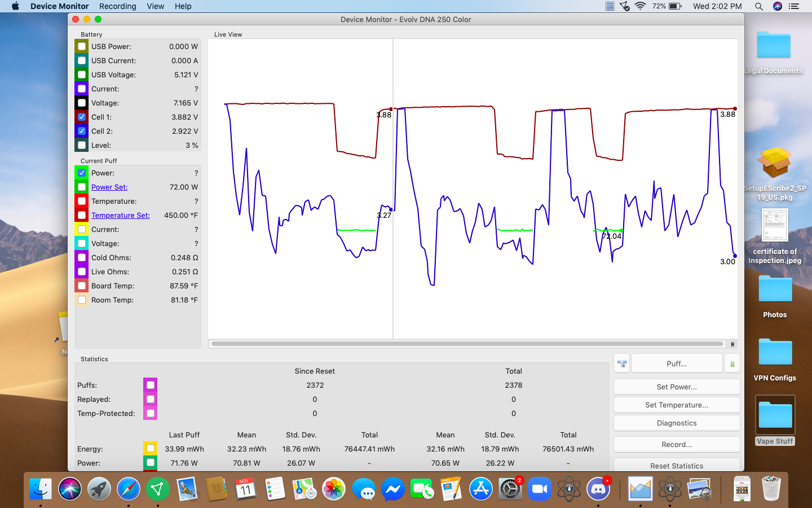Click the Temperature Set link

[x=121, y=215]
